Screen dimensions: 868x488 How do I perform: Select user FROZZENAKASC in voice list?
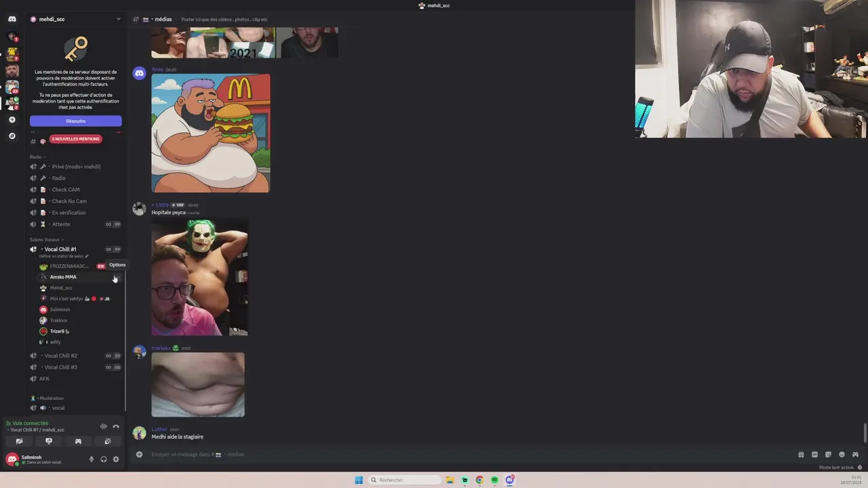68,266
